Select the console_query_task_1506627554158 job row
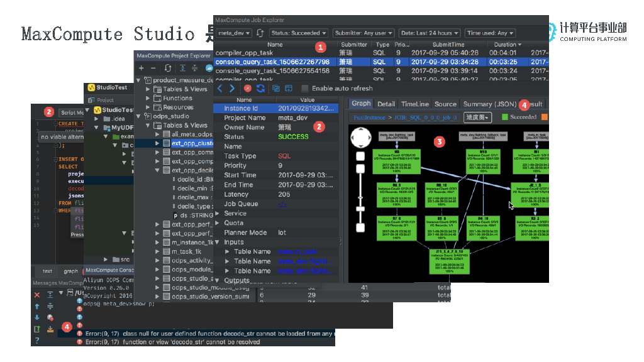The height and width of the screenshot is (362, 644). click(x=272, y=71)
